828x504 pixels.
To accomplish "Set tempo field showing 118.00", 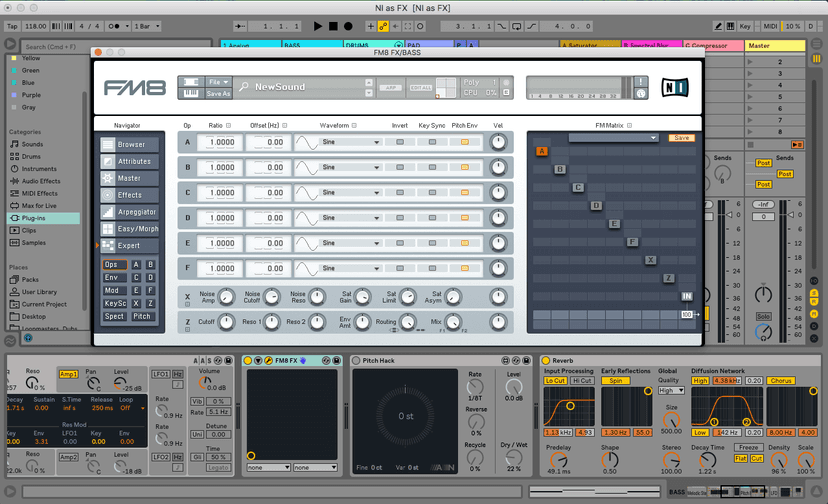I will point(35,26).
